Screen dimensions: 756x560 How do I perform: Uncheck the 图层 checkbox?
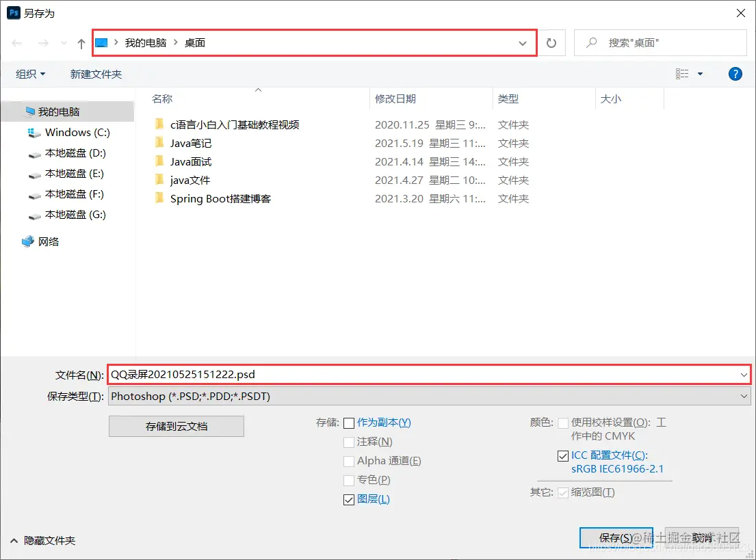pyautogui.click(x=350, y=499)
